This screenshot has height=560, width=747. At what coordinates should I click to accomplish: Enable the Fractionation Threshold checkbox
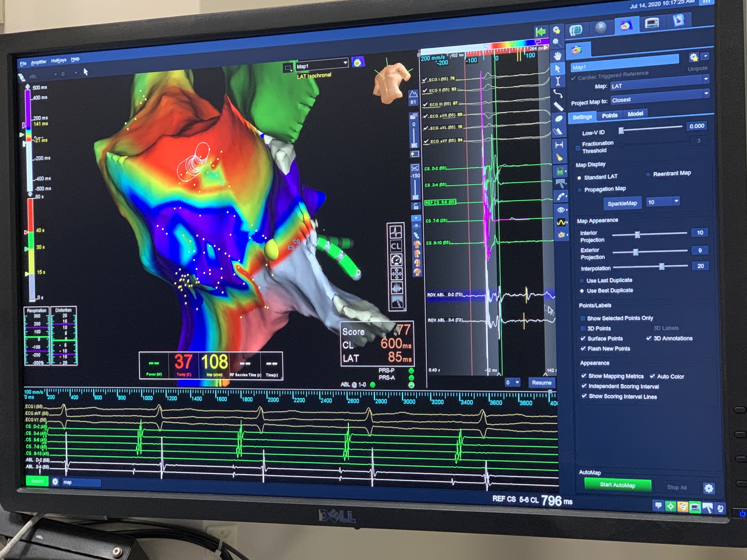[578, 148]
